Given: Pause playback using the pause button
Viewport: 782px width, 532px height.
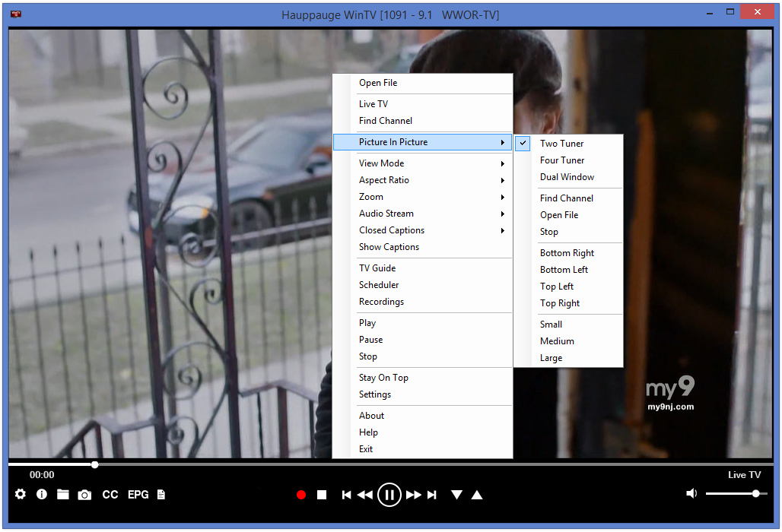Looking at the screenshot, I should click(389, 495).
